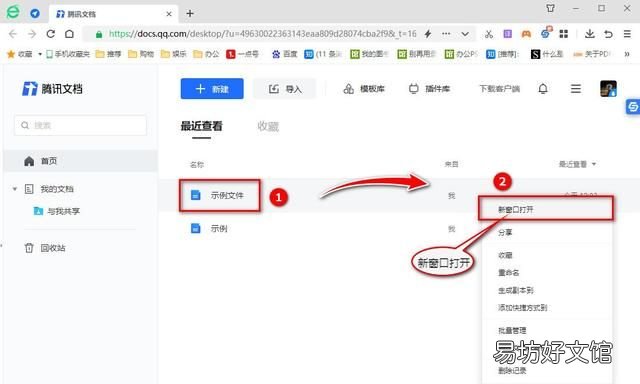Screen dimensions: 640x384
Task: Open the 插件库 plugin library
Action: [x=429, y=89]
